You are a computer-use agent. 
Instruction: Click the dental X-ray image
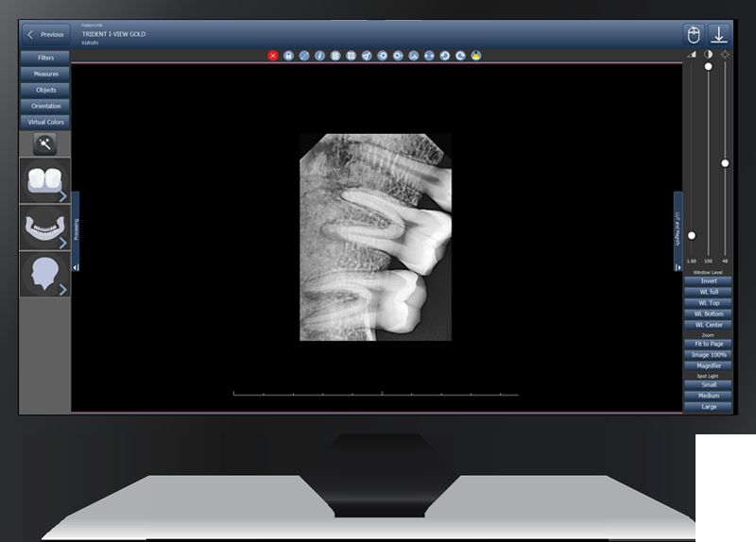pos(375,238)
